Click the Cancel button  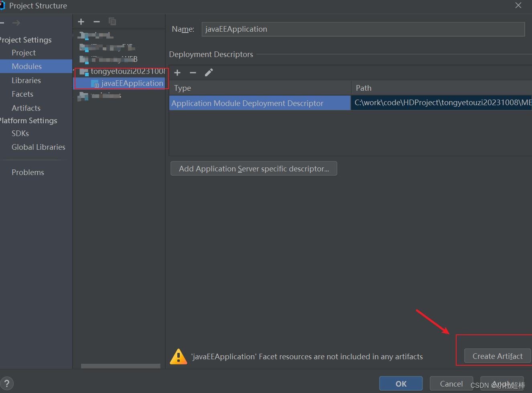(451, 384)
